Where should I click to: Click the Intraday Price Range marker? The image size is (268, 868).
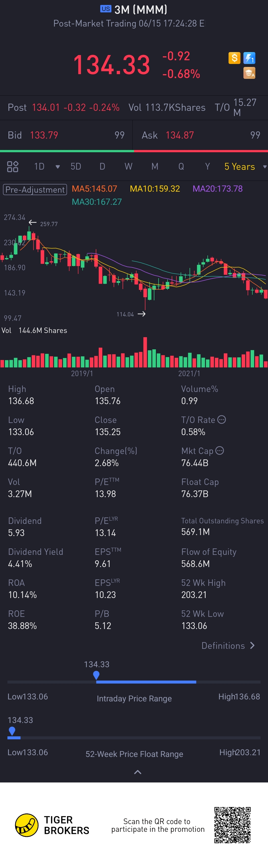coord(96,675)
